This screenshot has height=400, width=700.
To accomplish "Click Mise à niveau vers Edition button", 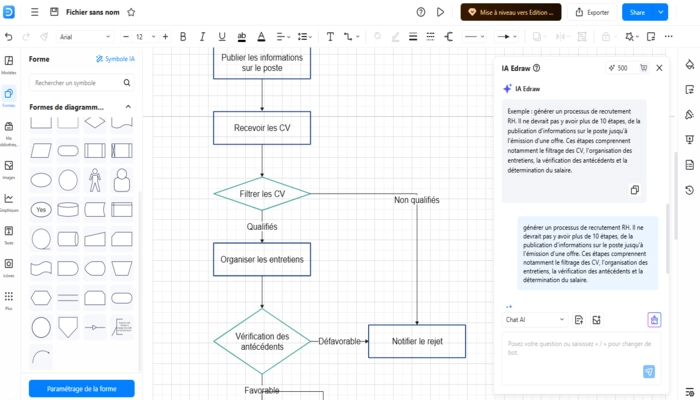I will (511, 12).
